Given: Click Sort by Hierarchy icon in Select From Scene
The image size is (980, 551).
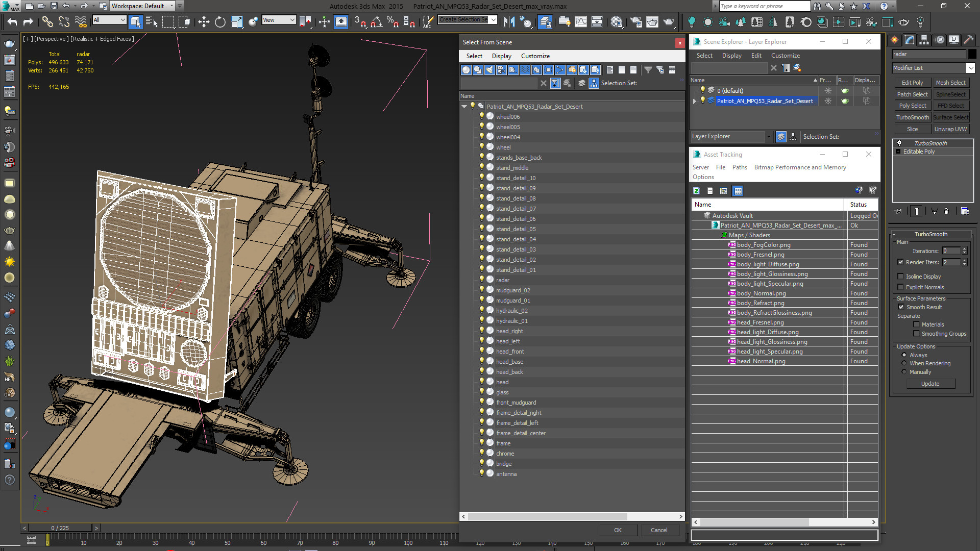Looking at the screenshot, I should [x=594, y=83].
